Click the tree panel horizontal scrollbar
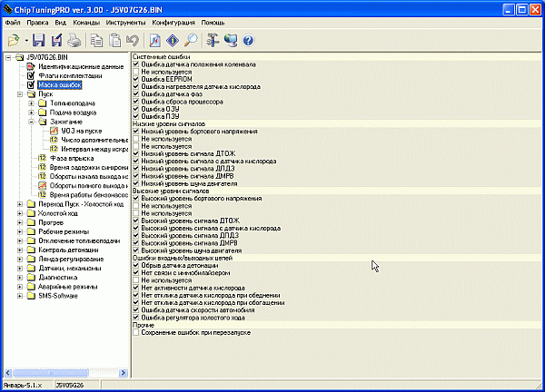Screen dimensions: 545x392 tap(64, 372)
